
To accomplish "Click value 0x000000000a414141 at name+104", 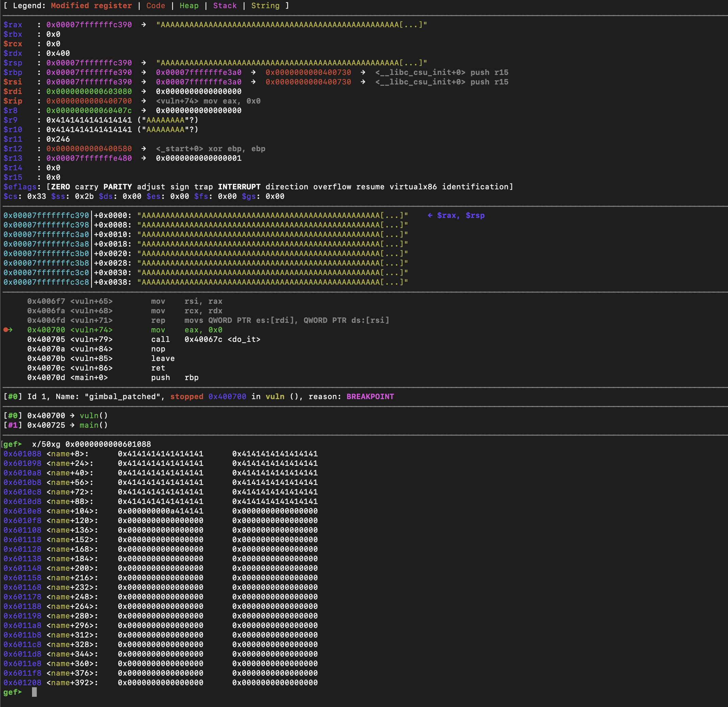I will tap(160, 511).
